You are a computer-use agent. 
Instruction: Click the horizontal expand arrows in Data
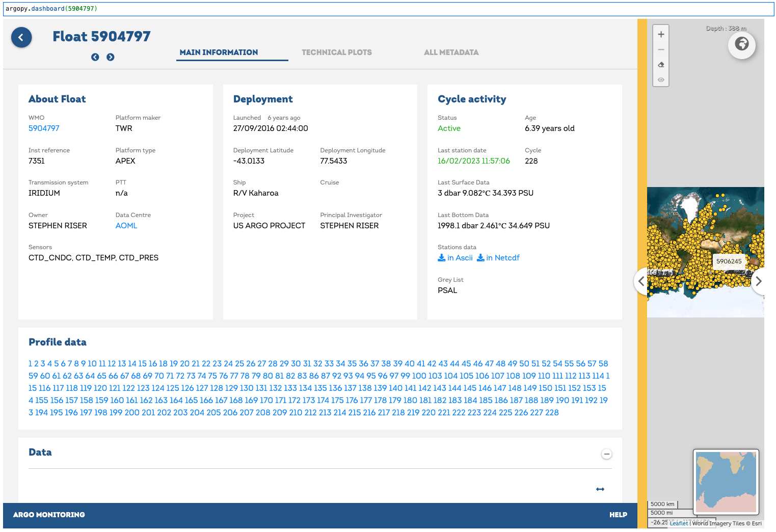[600, 489]
